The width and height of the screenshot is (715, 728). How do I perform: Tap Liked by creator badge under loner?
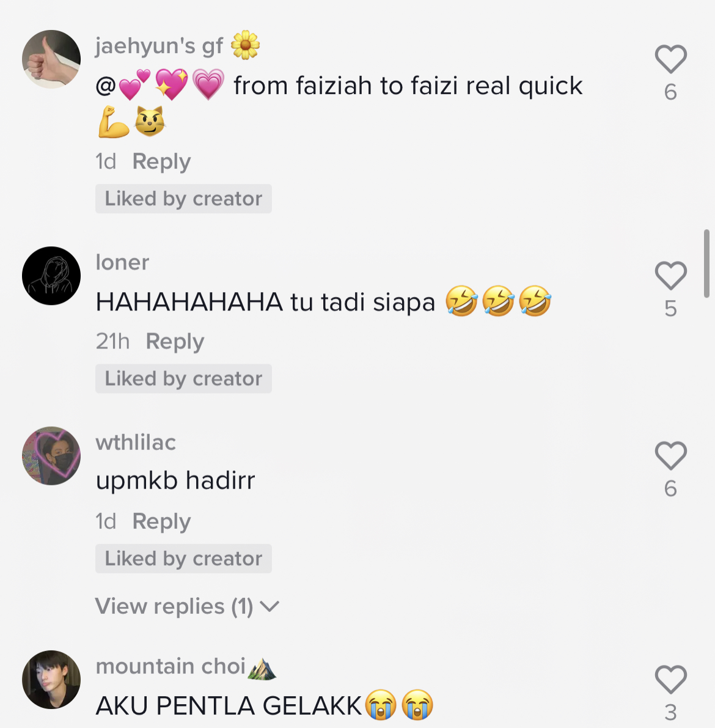[183, 379]
